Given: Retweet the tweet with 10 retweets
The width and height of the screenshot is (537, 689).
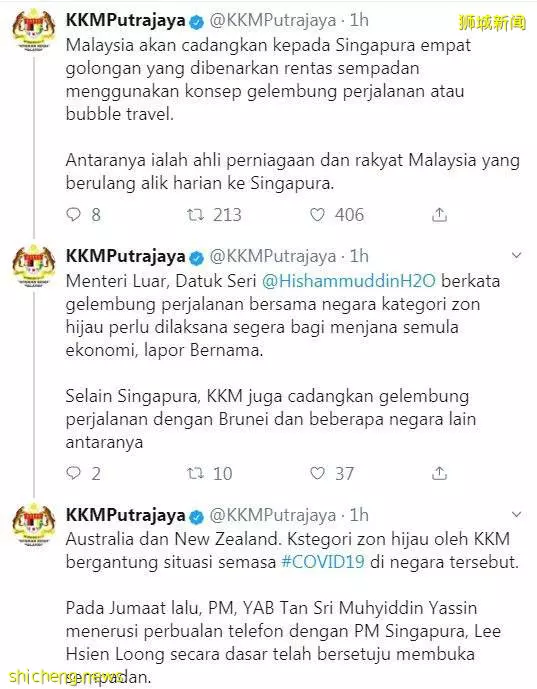Looking at the screenshot, I should pos(195,473).
